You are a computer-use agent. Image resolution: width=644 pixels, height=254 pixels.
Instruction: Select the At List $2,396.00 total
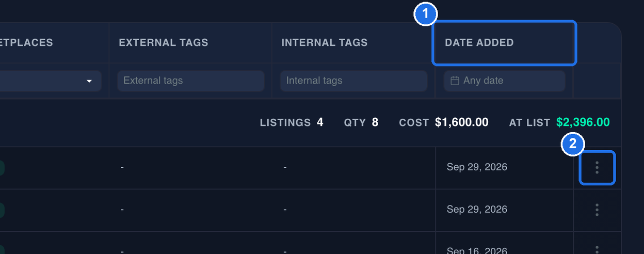pos(559,122)
